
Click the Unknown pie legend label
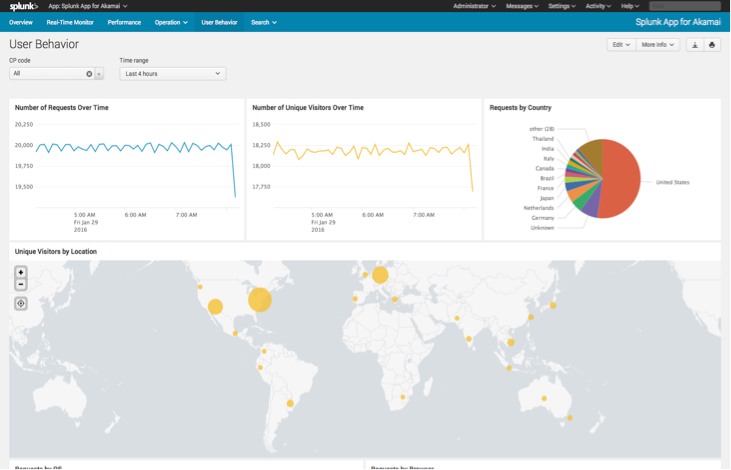tap(542, 228)
